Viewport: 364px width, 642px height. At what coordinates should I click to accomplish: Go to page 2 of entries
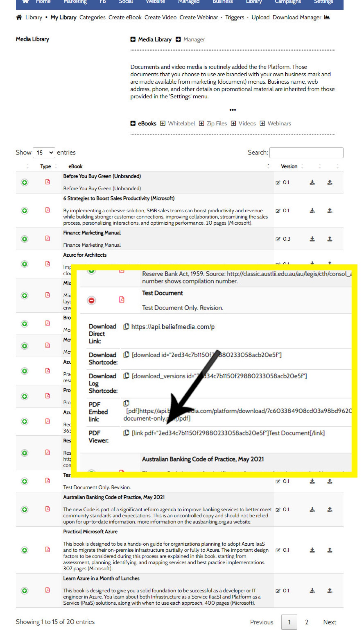click(x=306, y=622)
